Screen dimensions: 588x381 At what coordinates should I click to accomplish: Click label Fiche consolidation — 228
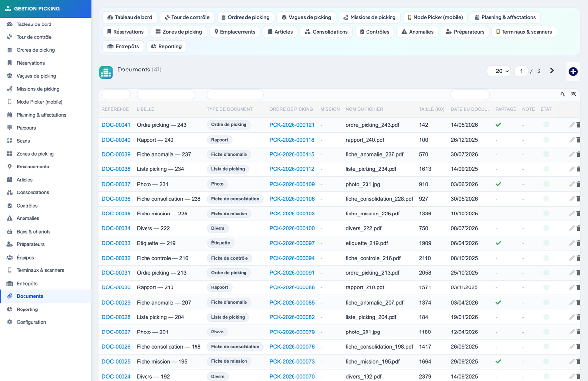coord(169,199)
